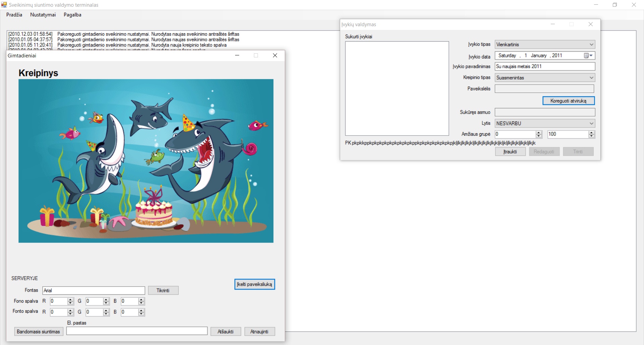Click the Atnaujinti button
This screenshot has height=345, width=644.
point(259,332)
